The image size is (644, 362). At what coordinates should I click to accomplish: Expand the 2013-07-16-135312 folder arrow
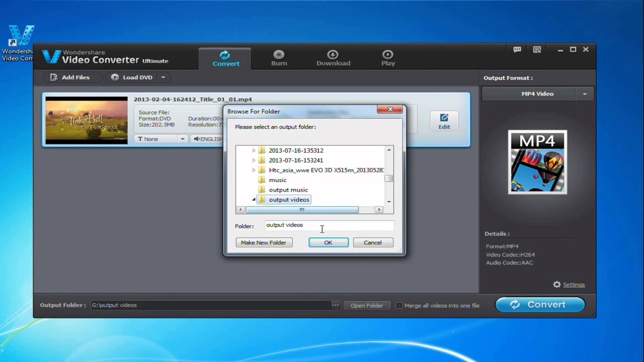coord(254,150)
